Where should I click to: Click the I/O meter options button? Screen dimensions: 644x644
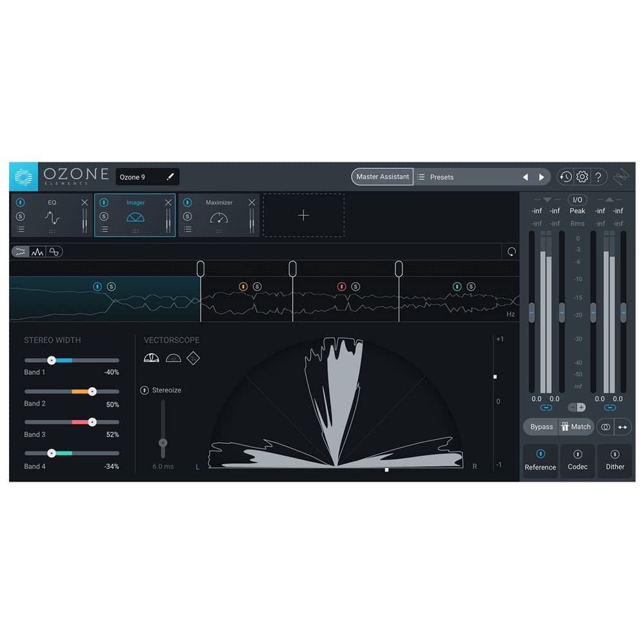click(x=578, y=200)
